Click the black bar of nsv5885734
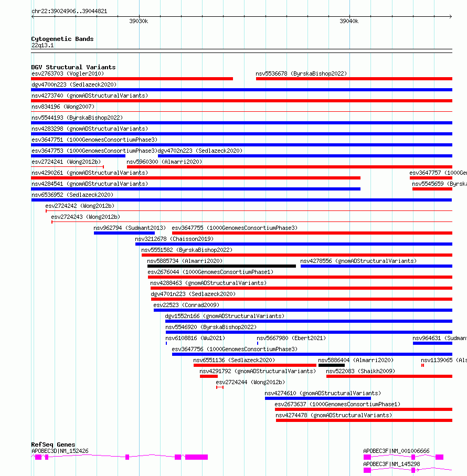 point(221,266)
